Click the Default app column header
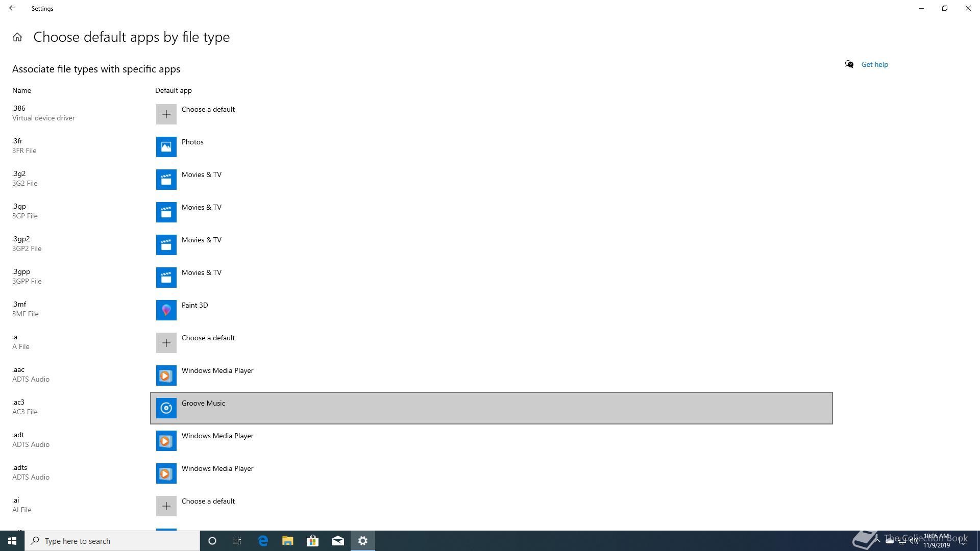980x551 pixels. (x=174, y=90)
